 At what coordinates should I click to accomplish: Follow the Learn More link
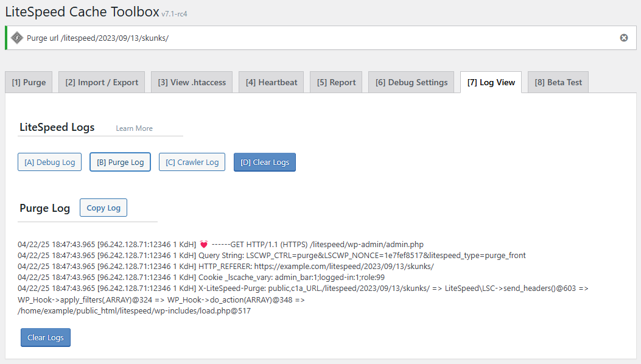click(134, 128)
